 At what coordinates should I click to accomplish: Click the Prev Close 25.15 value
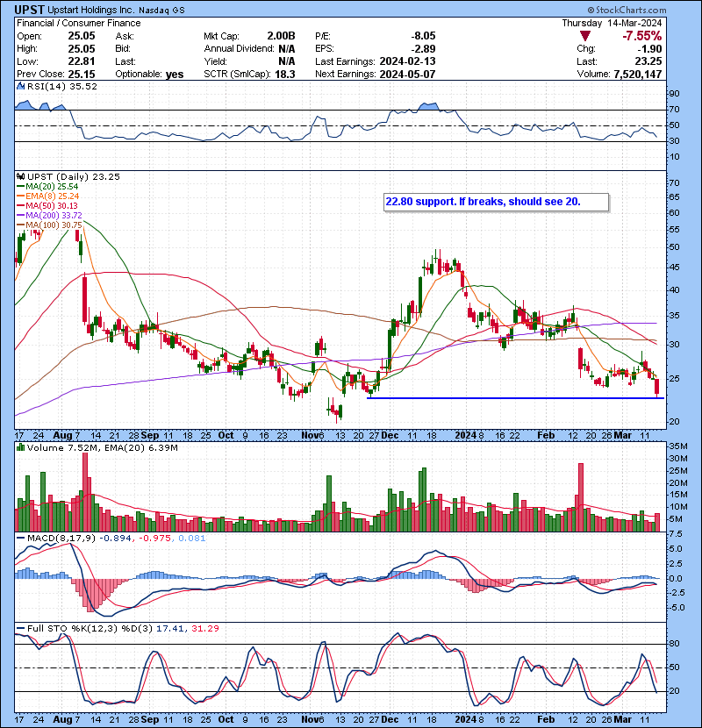[82, 74]
